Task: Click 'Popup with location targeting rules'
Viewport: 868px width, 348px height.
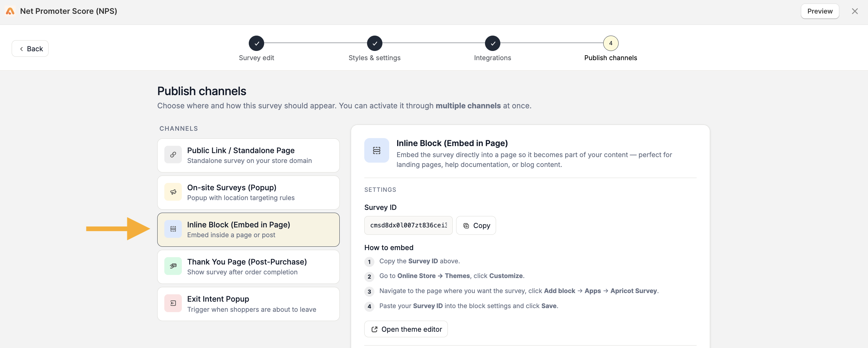Action: tap(240, 198)
